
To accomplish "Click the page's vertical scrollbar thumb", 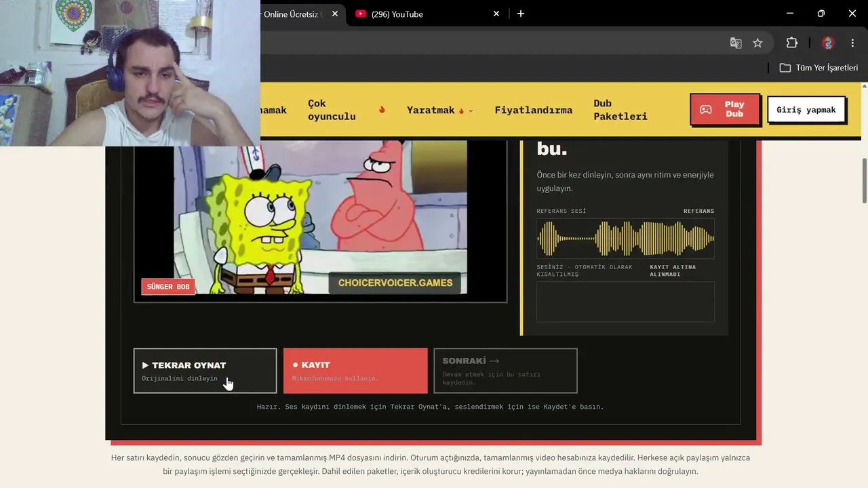I will 865,180.
